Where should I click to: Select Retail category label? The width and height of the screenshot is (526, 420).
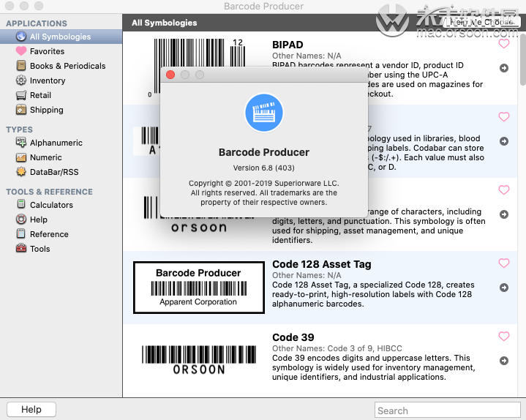[40, 95]
